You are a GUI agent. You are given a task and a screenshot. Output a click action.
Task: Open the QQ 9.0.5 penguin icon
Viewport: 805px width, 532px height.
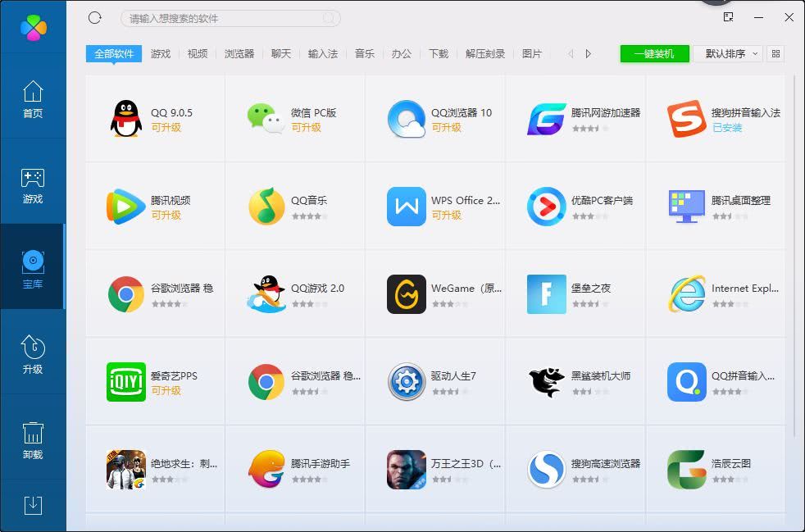[125, 119]
